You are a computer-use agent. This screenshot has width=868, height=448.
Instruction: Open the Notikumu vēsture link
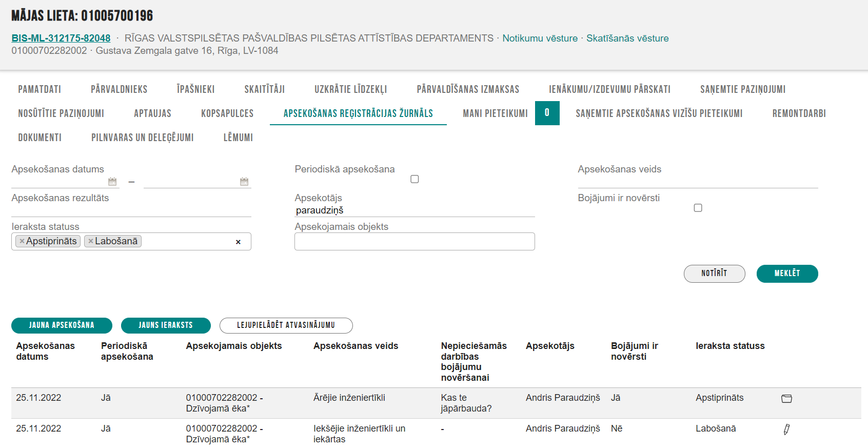point(540,38)
